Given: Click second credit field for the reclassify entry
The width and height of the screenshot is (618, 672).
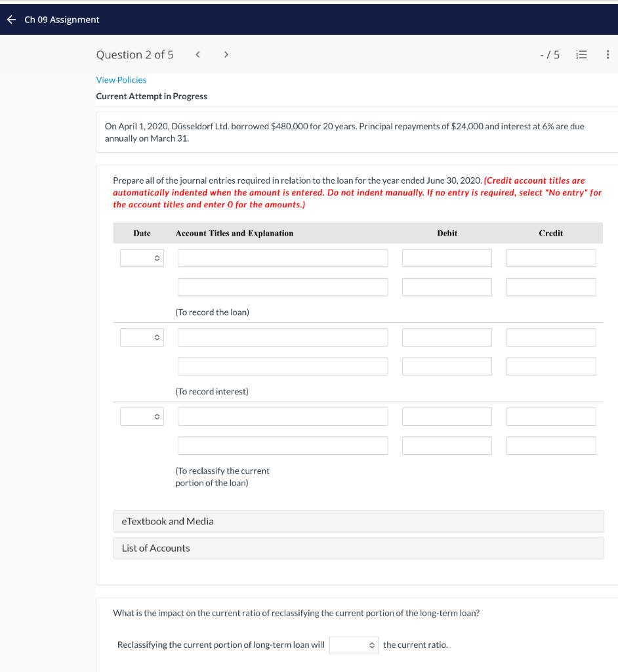Looking at the screenshot, I should coord(550,446).
